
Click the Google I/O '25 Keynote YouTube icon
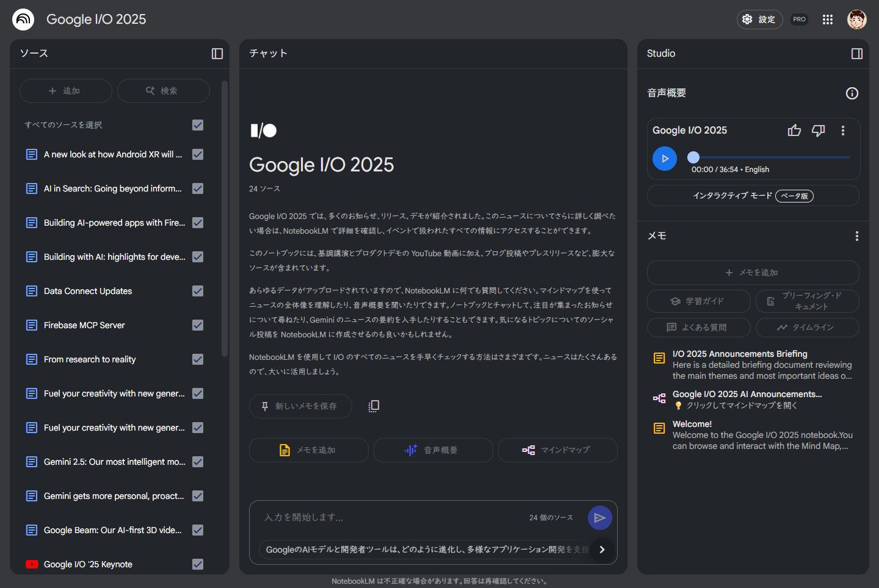point(32,564)
